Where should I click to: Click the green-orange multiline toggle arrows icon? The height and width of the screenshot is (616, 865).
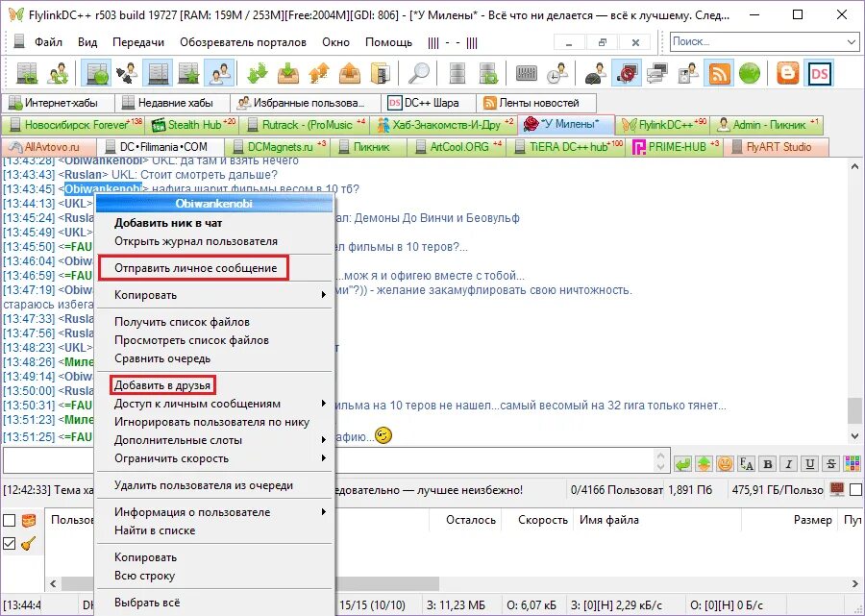704,464
